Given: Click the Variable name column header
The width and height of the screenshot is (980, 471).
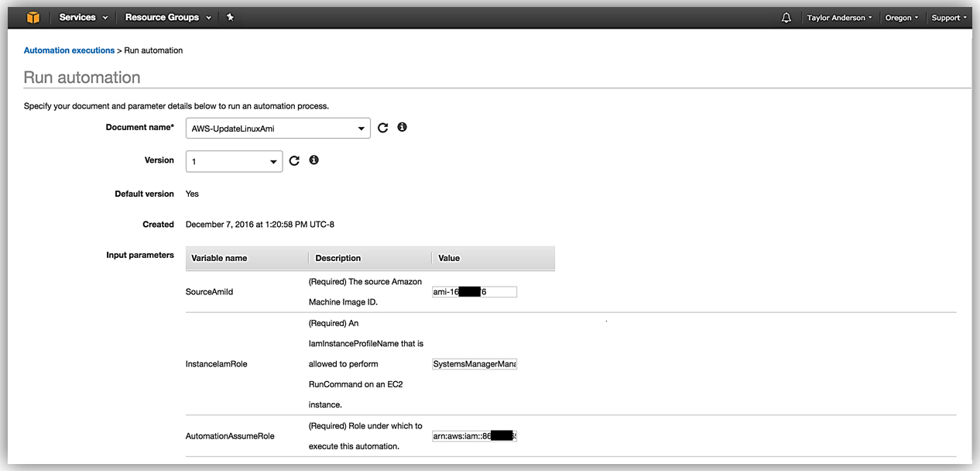Looking at the screenshot, I should [219, 258].
